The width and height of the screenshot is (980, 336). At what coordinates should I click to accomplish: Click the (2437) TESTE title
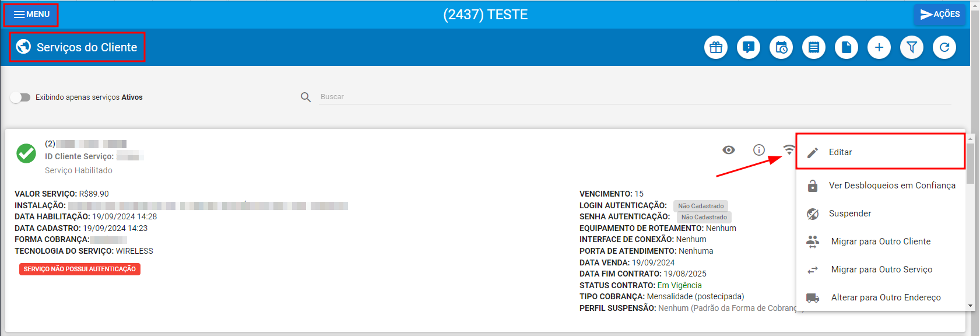(x=485, y=15)
